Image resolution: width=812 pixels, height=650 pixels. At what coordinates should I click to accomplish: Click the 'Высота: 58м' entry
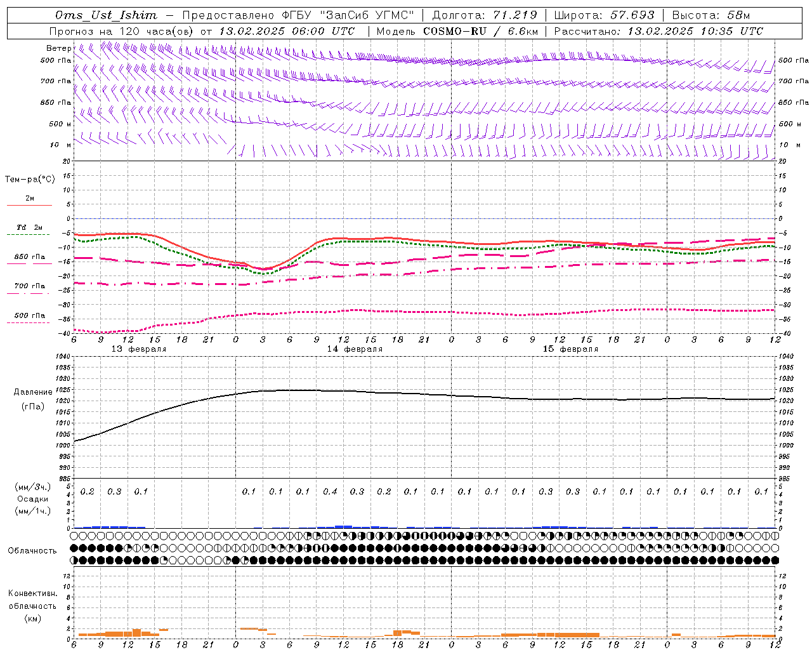(x=710, y=15)
